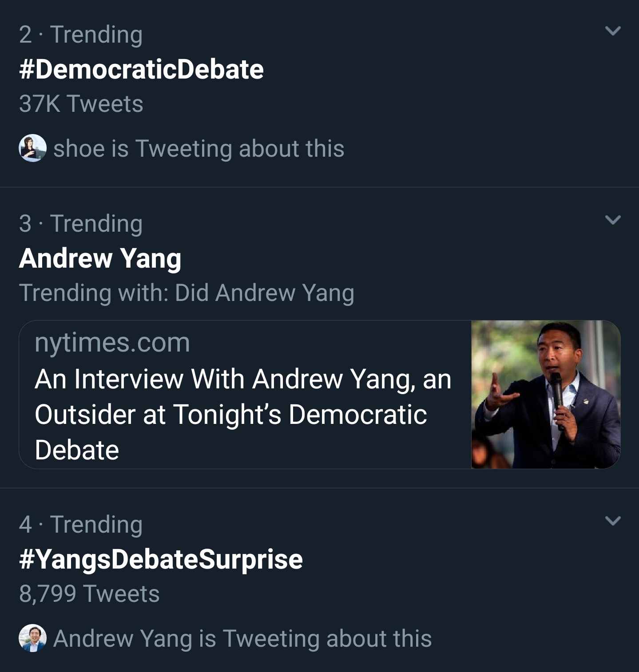Select the '4 · Trending' label
This screenshot has height=672, width=639.
(x=81, y=525)
